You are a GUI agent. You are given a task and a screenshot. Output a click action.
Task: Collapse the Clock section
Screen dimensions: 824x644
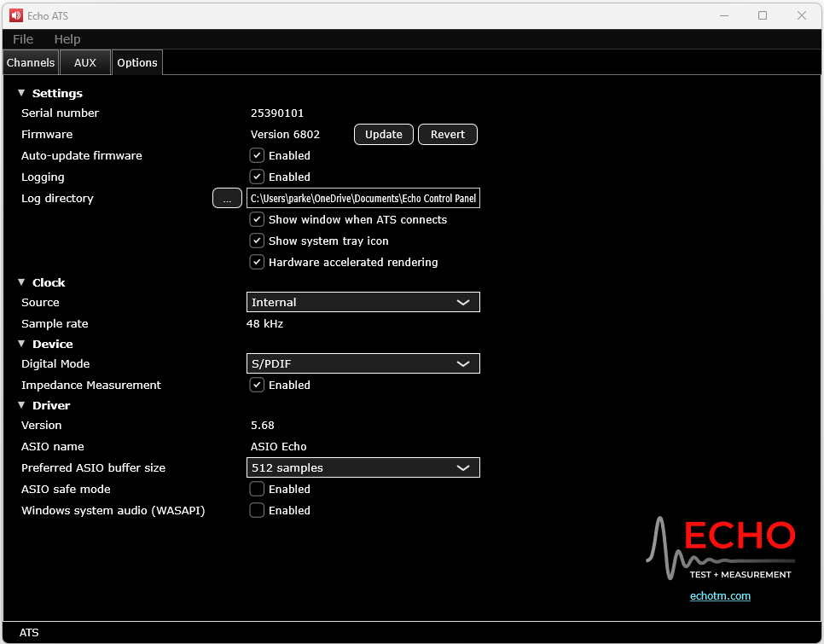coord(20,282)
